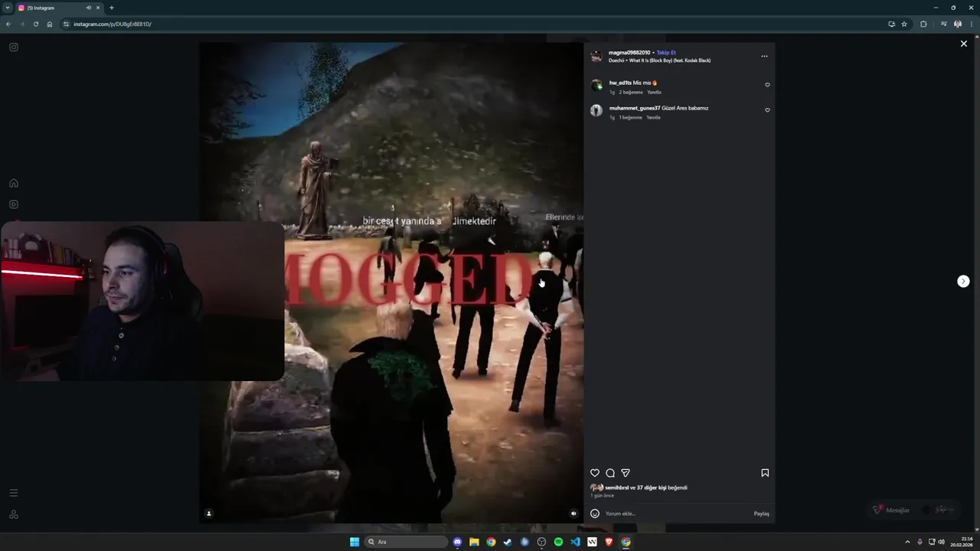The height and width of the screenshot is (551, 980).
Task: Open the Instagram logo in sidebar
Action: pos(14,47)
